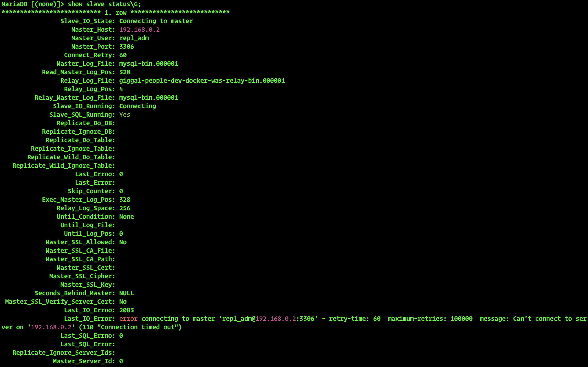The width and height of the screenshot is (588, 367).
Task: Click the Relay_Log_File relay-bin filename
Action: coord(202,81)
